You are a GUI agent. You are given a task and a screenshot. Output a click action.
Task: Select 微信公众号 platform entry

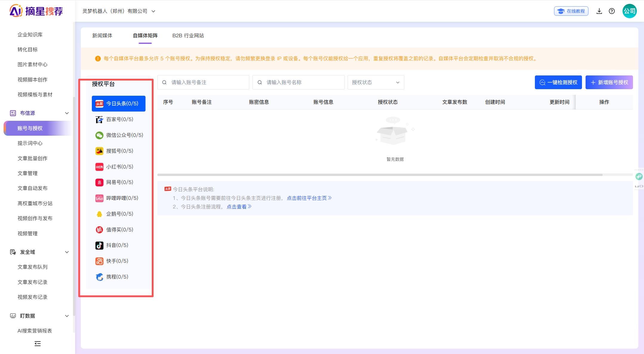tap(118, 135)
